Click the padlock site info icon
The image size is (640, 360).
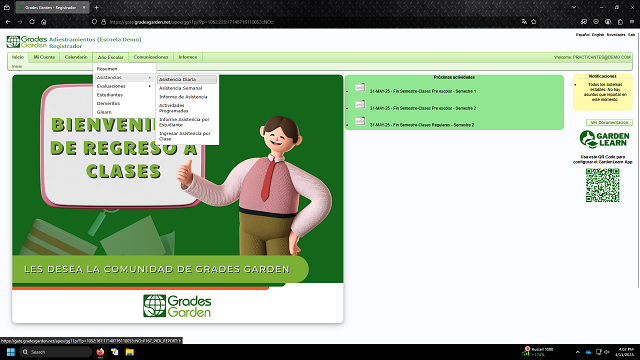103,22
